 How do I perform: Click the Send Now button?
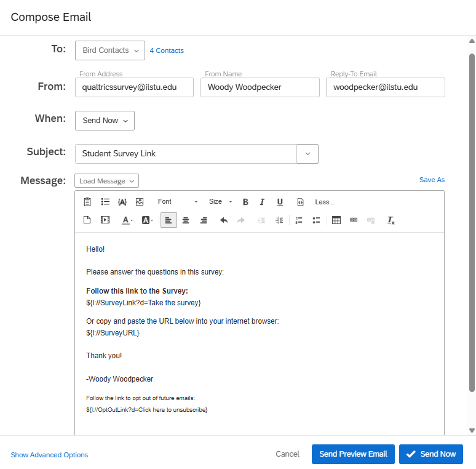pos(430,454)
